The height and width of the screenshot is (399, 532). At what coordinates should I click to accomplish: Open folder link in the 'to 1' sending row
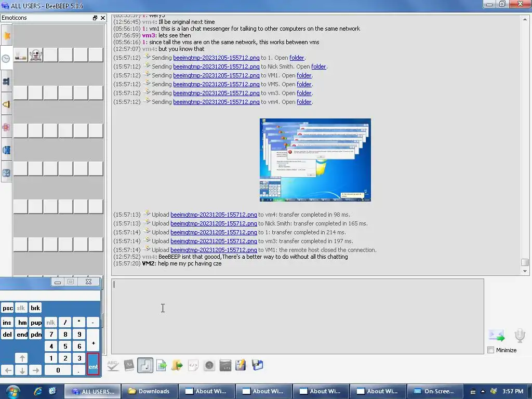point(297,58)
